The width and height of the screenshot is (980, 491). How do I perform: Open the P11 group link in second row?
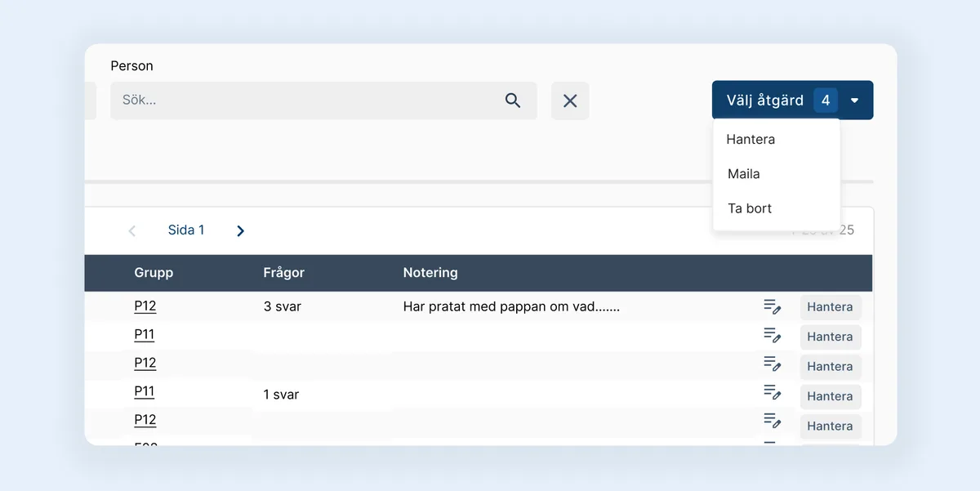tap(144, 335)
